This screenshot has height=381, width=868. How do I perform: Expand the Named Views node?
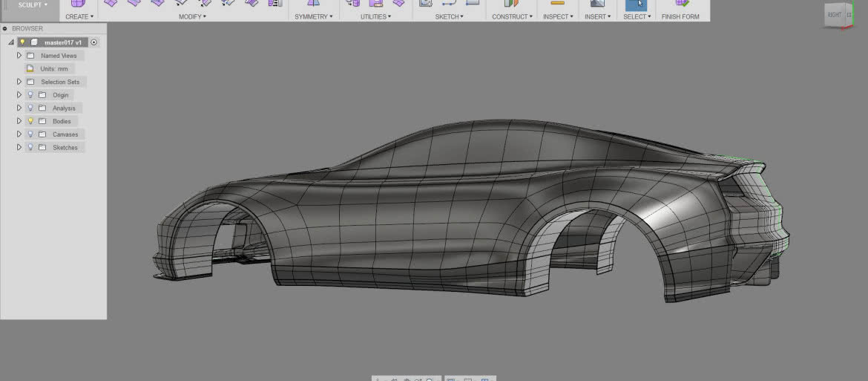(x=19, y=56)
